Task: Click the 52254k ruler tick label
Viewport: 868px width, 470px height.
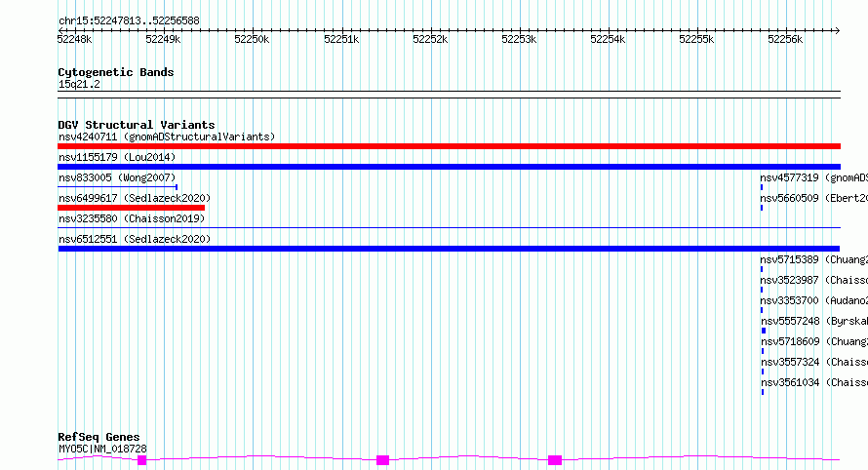Action: [x=608, y=39]
